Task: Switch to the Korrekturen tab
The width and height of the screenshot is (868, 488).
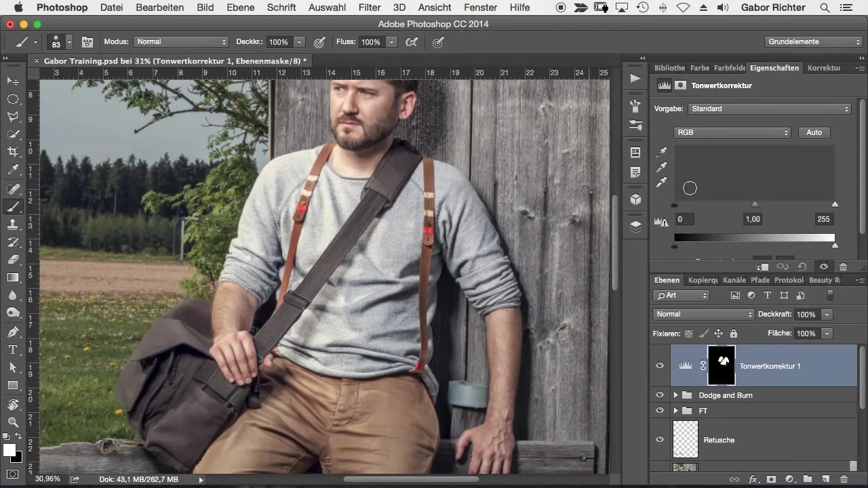Action: 824,68
